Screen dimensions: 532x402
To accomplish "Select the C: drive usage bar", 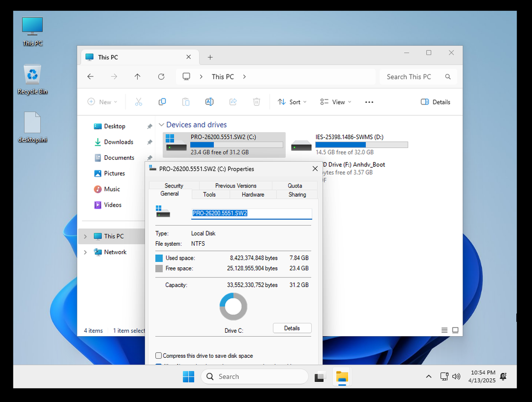I will click(236, 145).
